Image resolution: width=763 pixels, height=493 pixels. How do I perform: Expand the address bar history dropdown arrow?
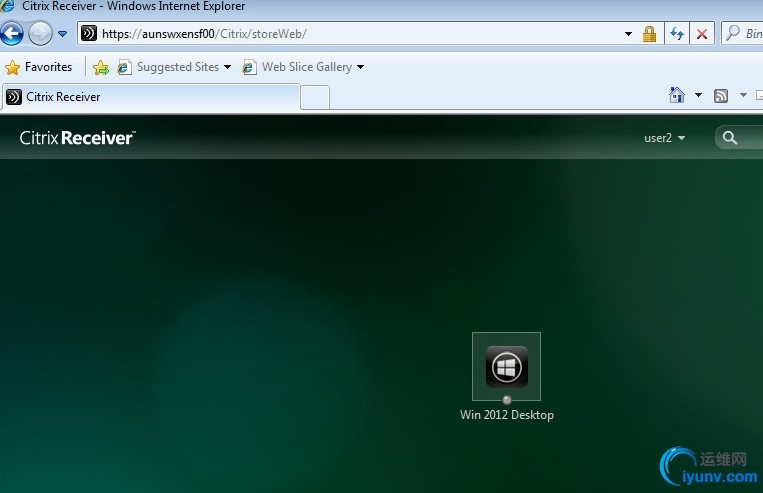(x=628, y=34)
